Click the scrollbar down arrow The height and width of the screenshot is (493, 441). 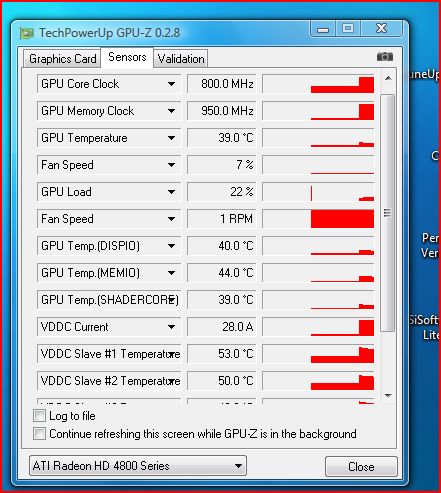[388, 396]
